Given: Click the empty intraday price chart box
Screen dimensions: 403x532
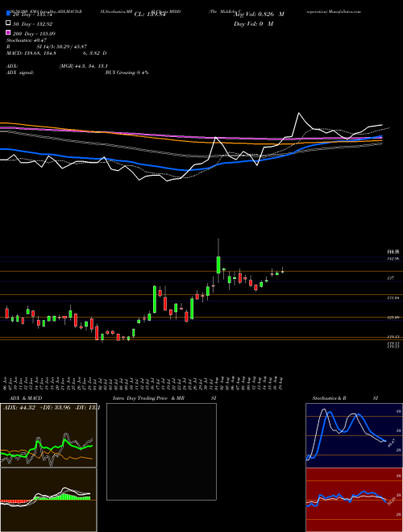Looking at the screenshot, I should pyautogui.click(x=161, y=451).
